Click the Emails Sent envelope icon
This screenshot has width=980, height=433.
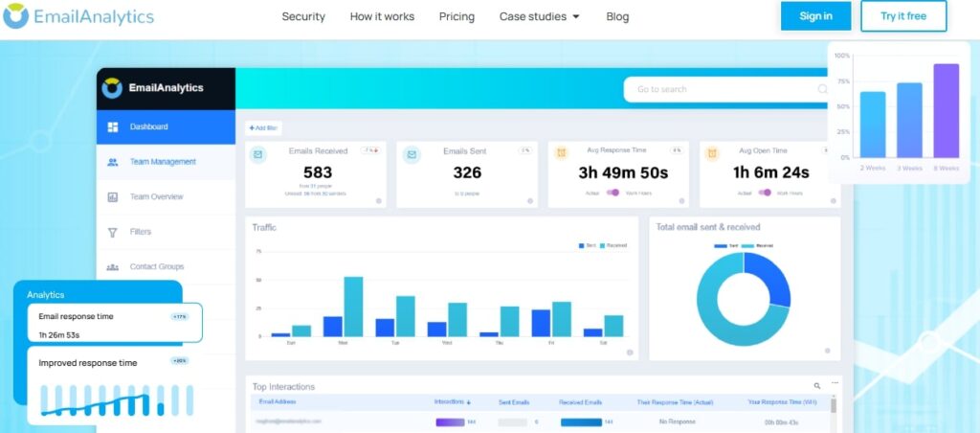(412, 154)
